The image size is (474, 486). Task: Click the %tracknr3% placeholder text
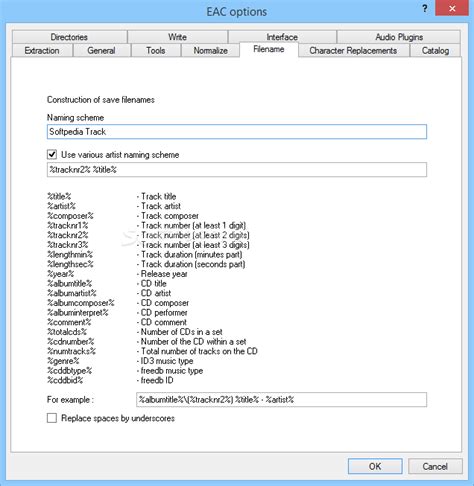[68, 245]
